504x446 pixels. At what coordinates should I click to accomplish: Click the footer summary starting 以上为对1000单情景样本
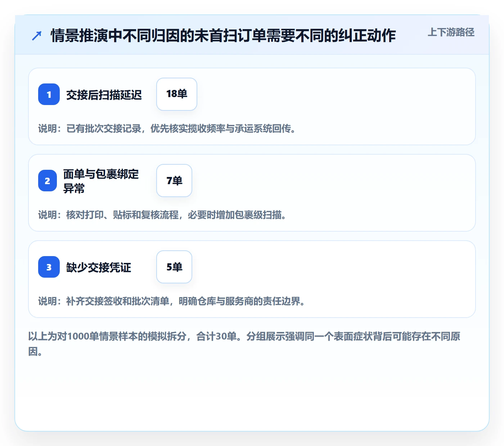point(244,344)
